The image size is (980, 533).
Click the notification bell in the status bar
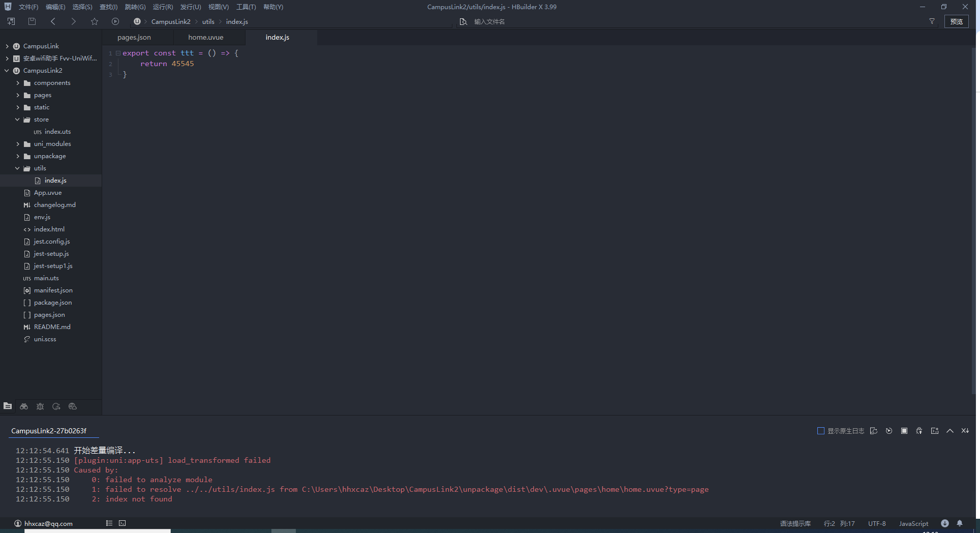[960, 523]
